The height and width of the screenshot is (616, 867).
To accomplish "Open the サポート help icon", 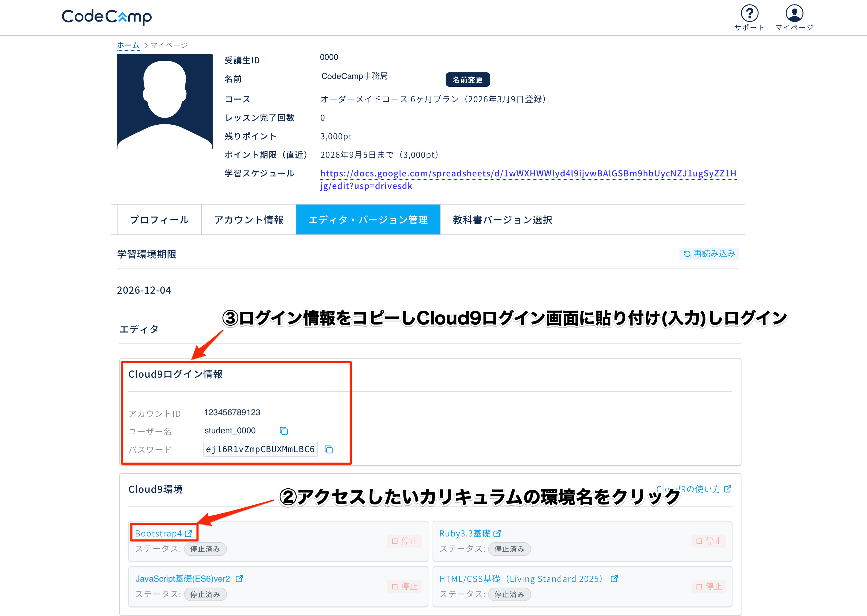I will (749, 14).
